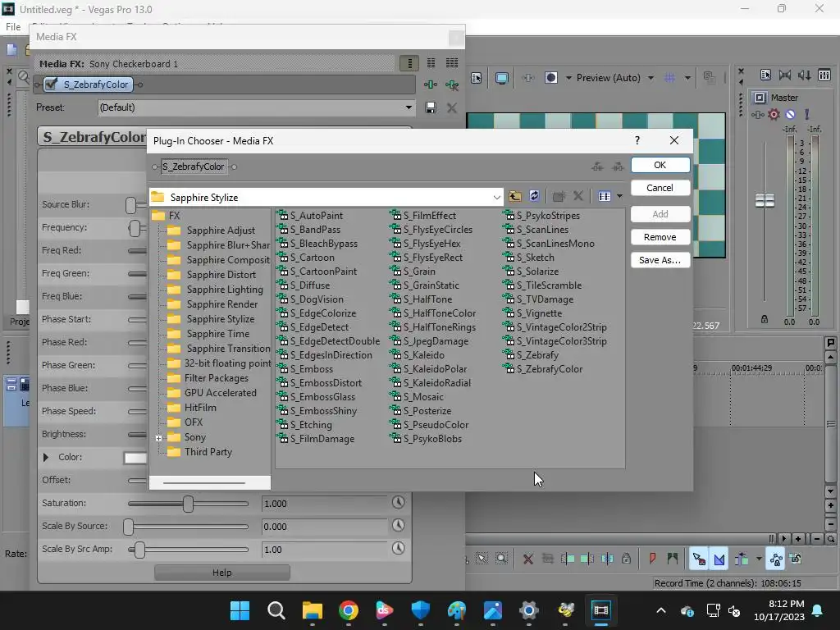Click the Saturation value field 1.000
Image resolution: width=840 pixels, height=630 pixels.
pos(324,504)
